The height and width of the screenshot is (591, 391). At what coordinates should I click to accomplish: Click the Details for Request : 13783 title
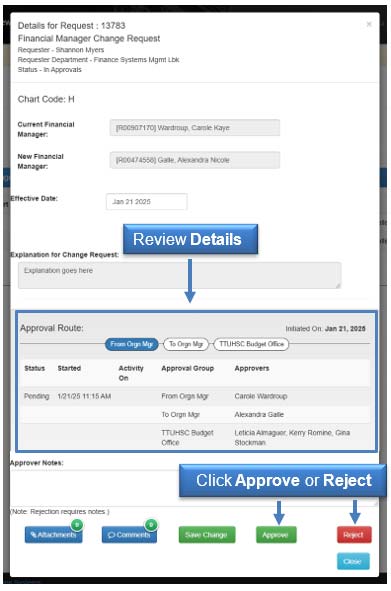pos(72,26)
